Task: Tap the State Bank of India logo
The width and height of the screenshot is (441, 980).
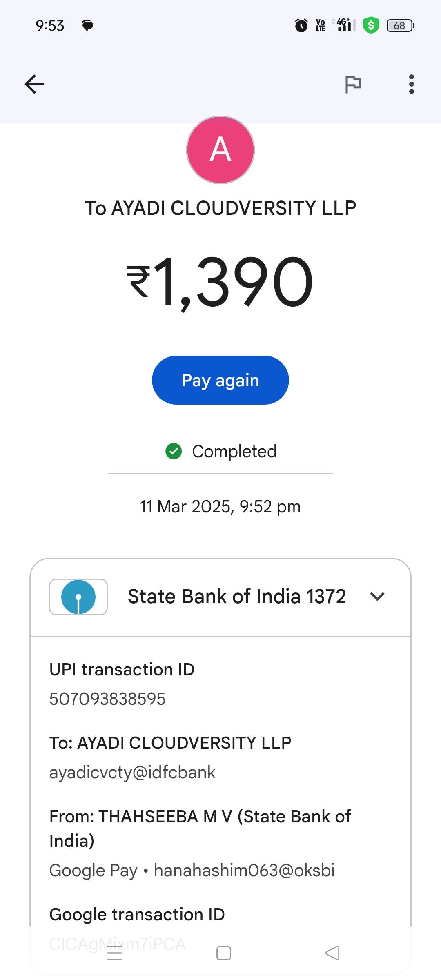Action: pos(78,597)
